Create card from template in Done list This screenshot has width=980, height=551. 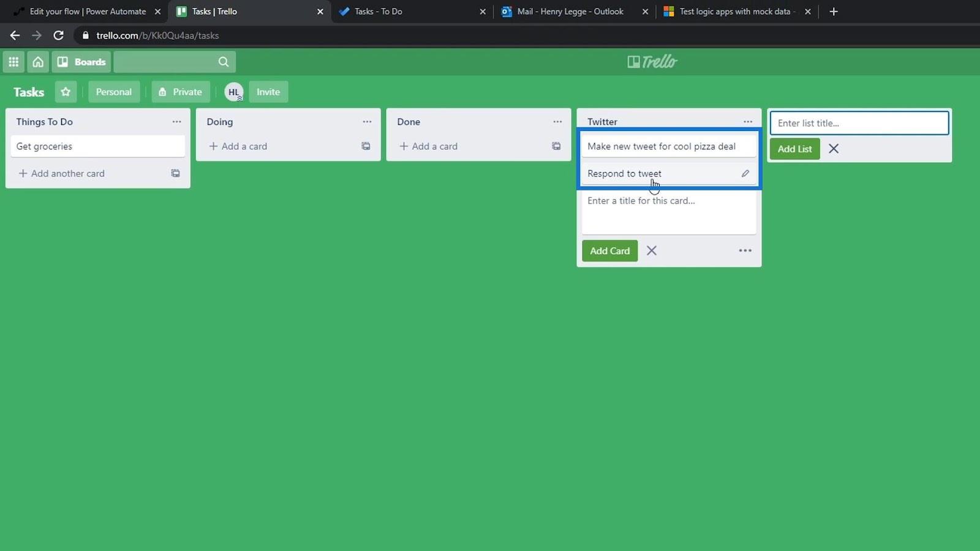click(x=556, y=146)
